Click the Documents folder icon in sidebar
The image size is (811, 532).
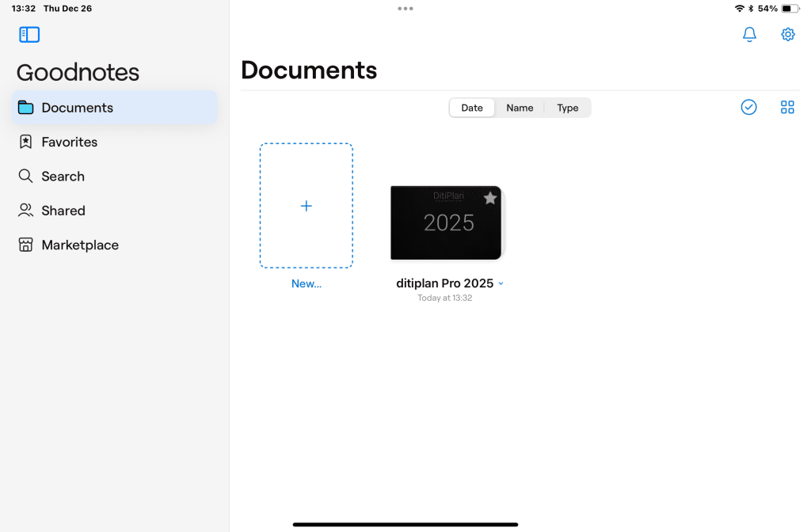[25, 108]
